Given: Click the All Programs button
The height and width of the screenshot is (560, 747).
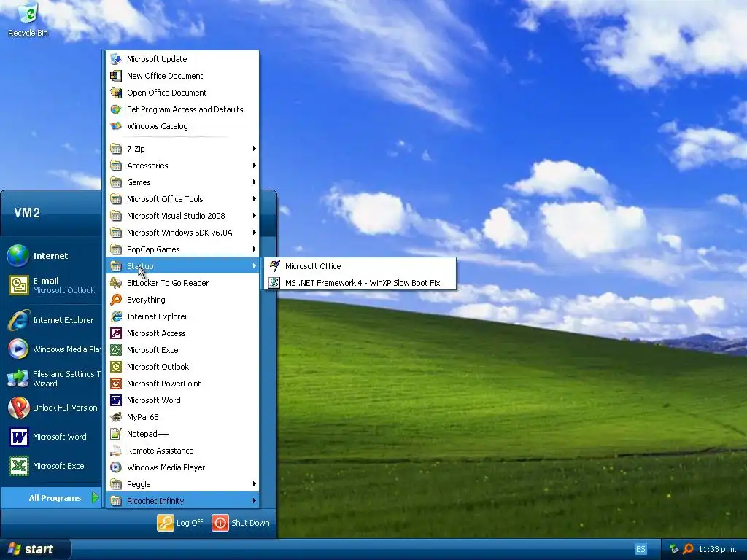Looking at the screenshot, I should pos(52,498).
